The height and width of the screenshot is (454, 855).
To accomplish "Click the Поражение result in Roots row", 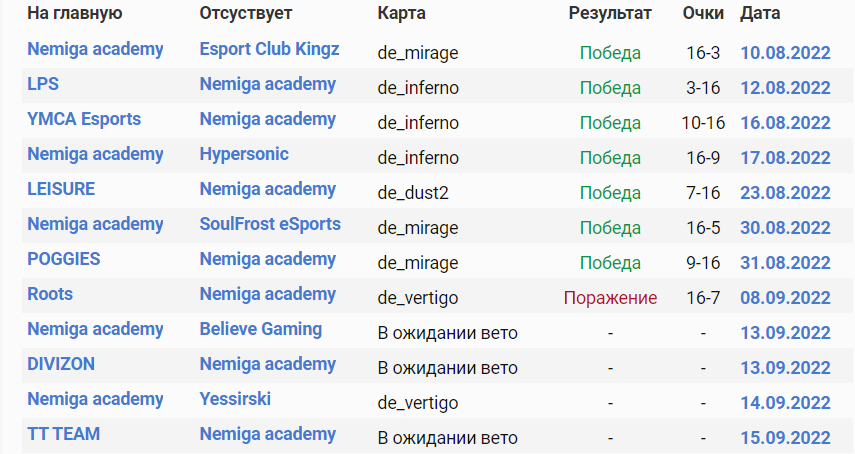I will click(610, 298).
